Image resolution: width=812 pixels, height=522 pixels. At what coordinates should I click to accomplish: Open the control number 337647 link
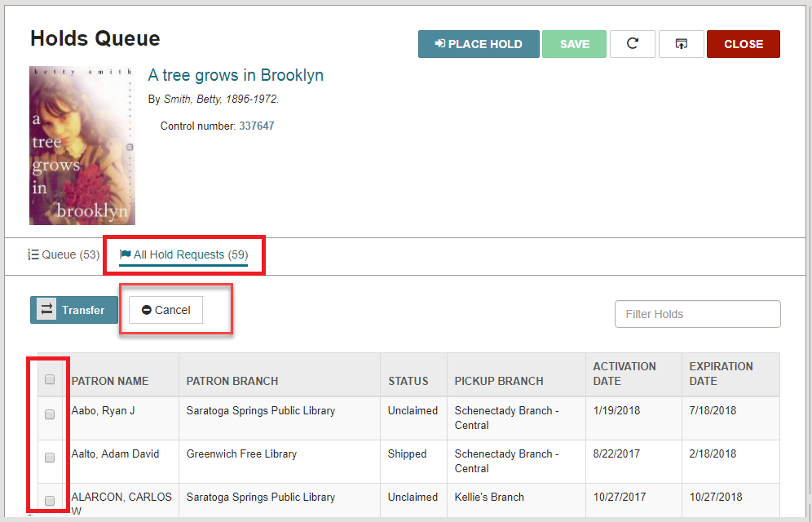click(x=256, y=126)
